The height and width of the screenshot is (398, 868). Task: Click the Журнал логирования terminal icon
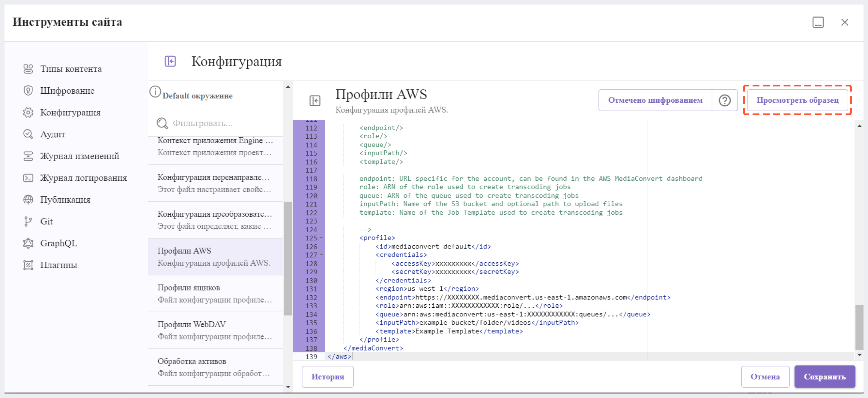(x=28, y=178)
